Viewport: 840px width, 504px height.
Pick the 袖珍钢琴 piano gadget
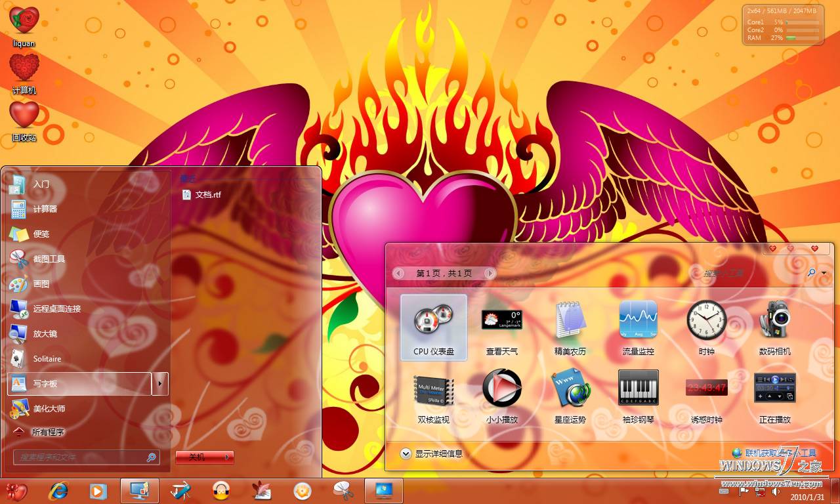638,396
